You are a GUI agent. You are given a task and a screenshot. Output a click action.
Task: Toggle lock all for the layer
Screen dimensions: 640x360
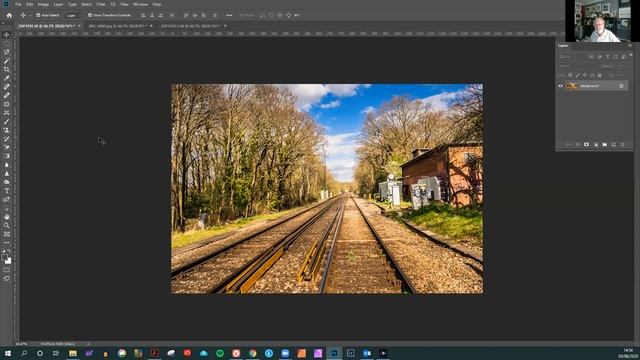click(x=600, y=75)
